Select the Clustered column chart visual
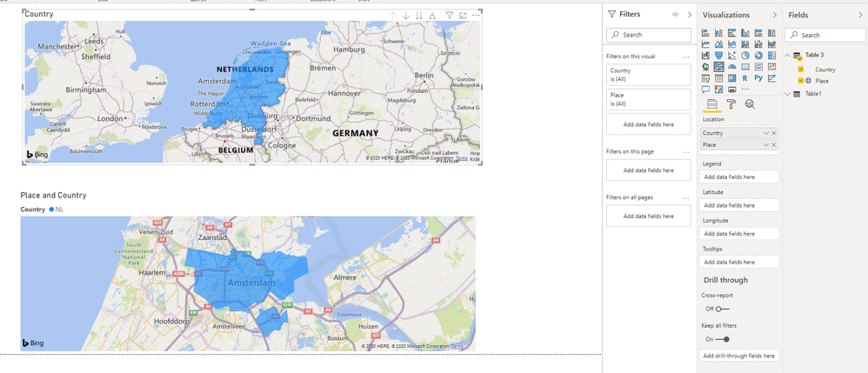Image resolution: width=868 pixels, height=373 pixels. point(745,33)
